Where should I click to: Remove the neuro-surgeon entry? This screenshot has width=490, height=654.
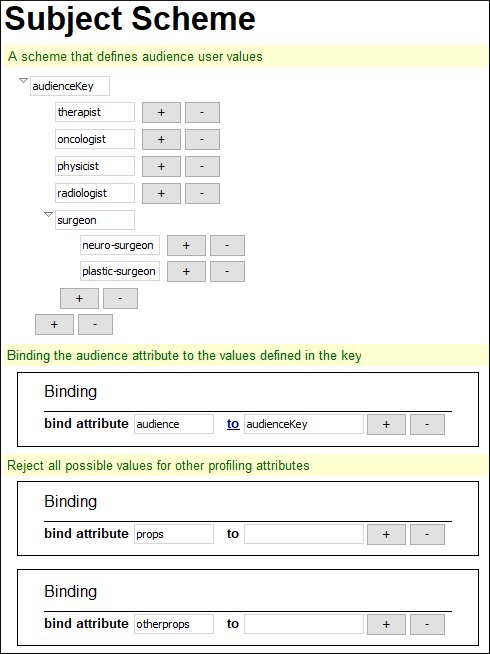[227, 245]
